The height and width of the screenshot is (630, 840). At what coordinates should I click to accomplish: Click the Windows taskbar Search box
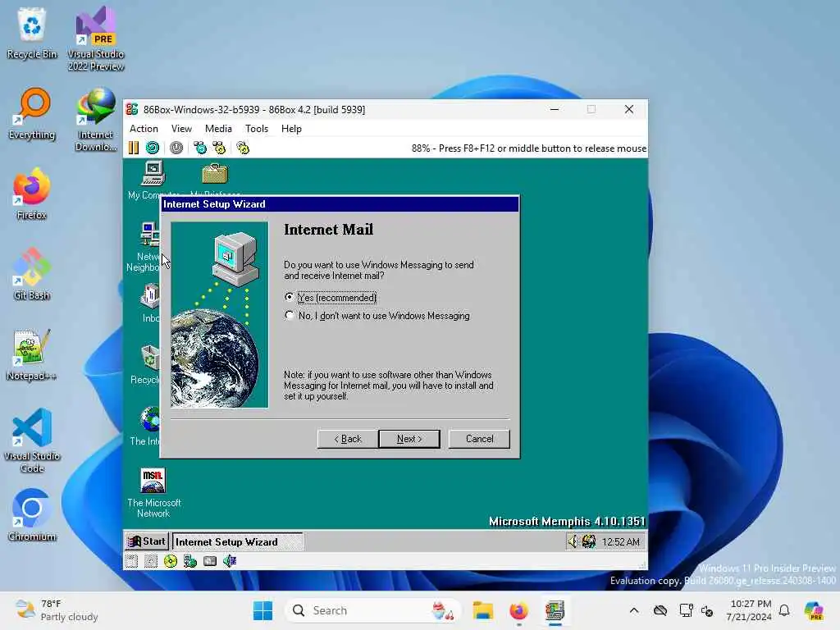coord(373,610)
